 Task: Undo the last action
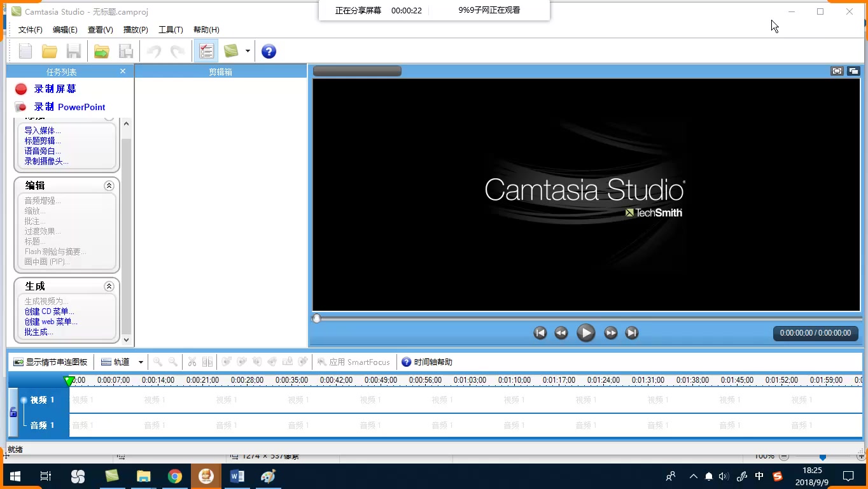coord(154,52)
